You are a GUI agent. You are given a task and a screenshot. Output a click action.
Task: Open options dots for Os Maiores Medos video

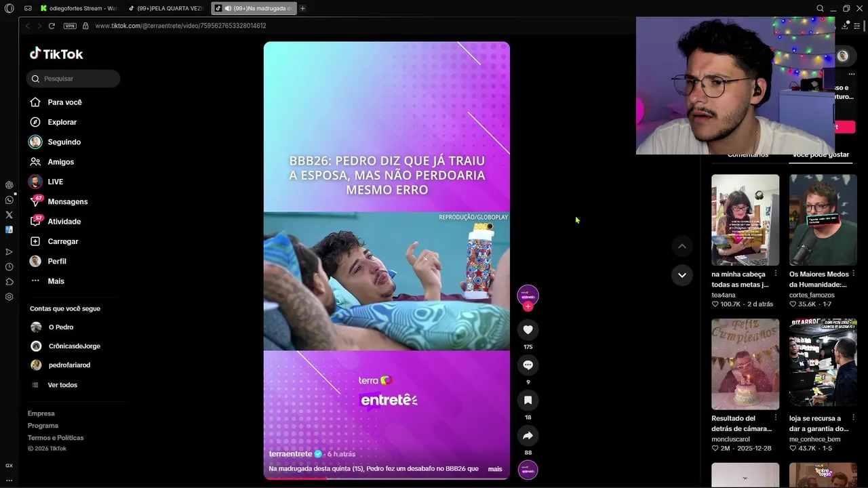pyautogui.click(x=853, y=274)
